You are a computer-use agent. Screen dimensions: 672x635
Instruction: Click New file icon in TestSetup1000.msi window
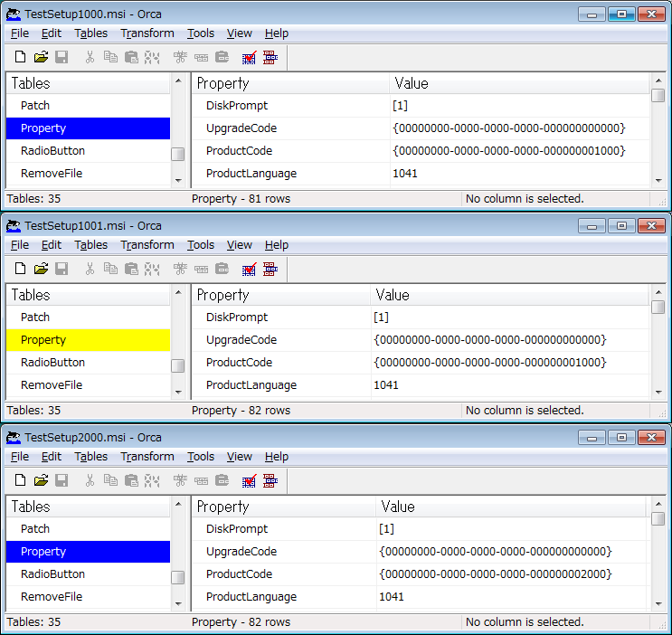coord(20,57)
